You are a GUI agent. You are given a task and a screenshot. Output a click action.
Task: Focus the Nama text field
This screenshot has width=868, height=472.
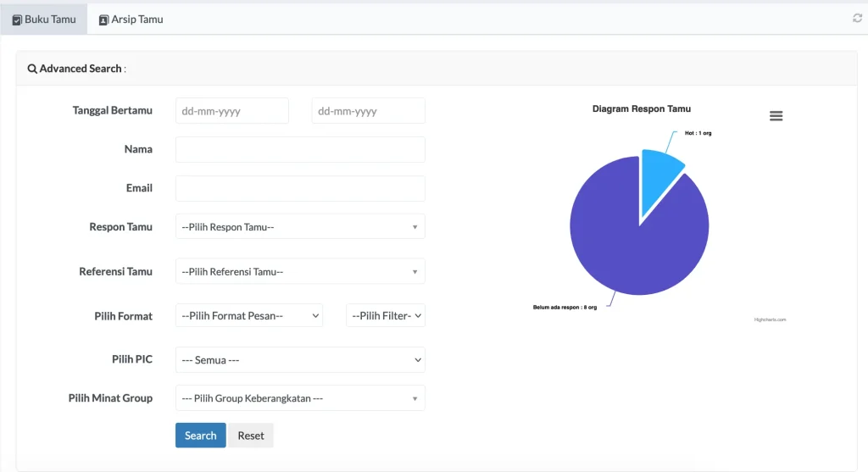point(300,150)
